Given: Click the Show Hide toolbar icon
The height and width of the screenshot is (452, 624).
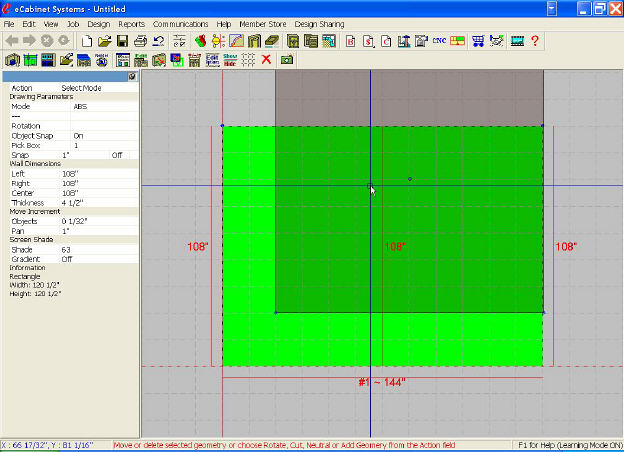Looking at the screenshot, I should point(230,60).
